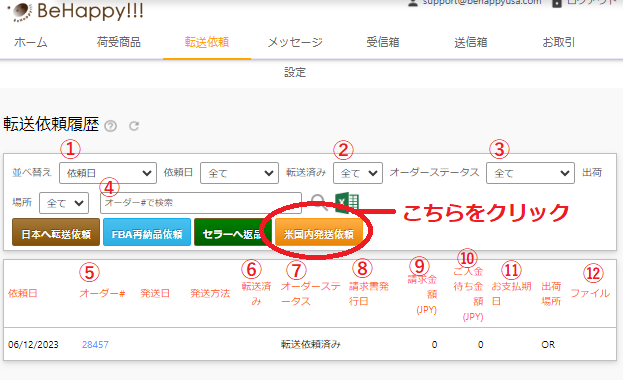This screenshot has height=380, width=623.
Task: Open the メッセージ tab
Action: [295, 42]
